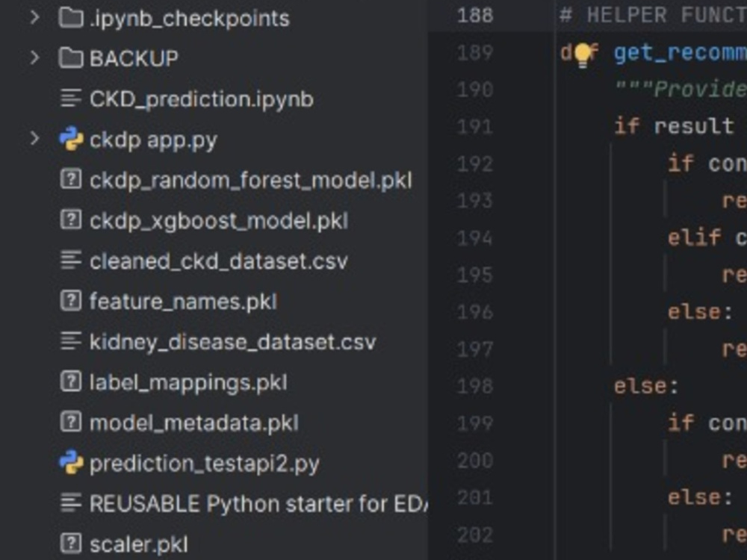Image resolution: width=747 pixels, height=560 pixels.
Task: Select model_metadata.pkl file
Action: (194, 423)
